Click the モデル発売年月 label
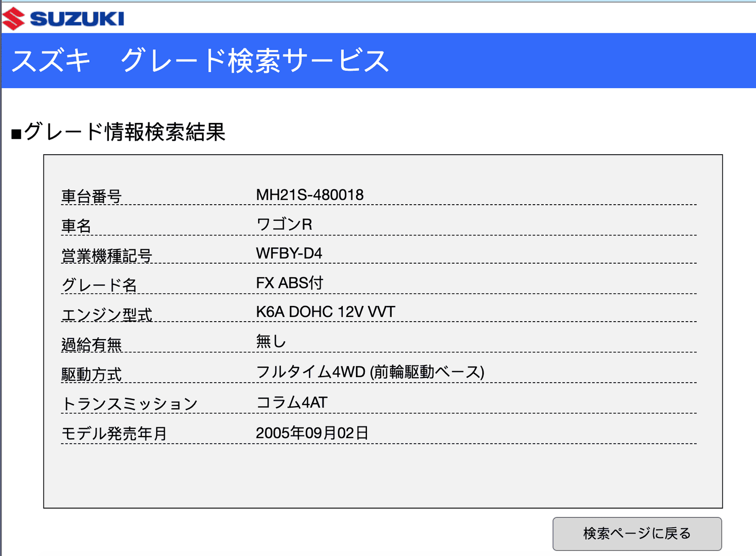 coord(114,434)
